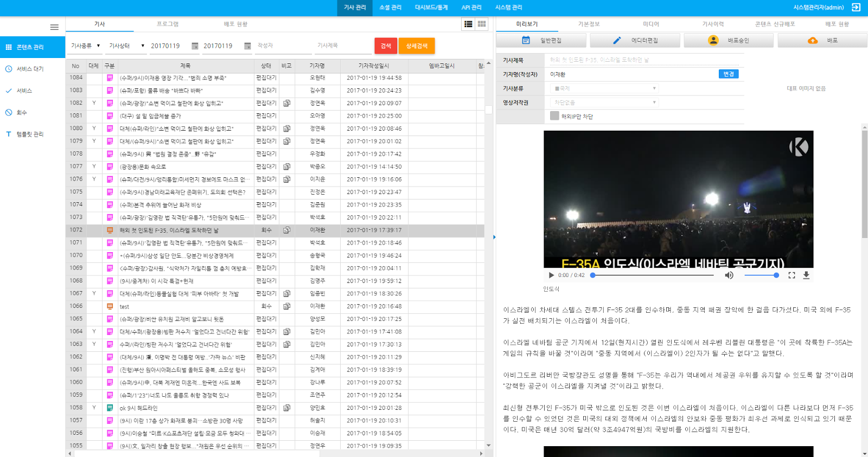
Task: Click the orange 상세검색 button
Action: click(x=417, y=46)
